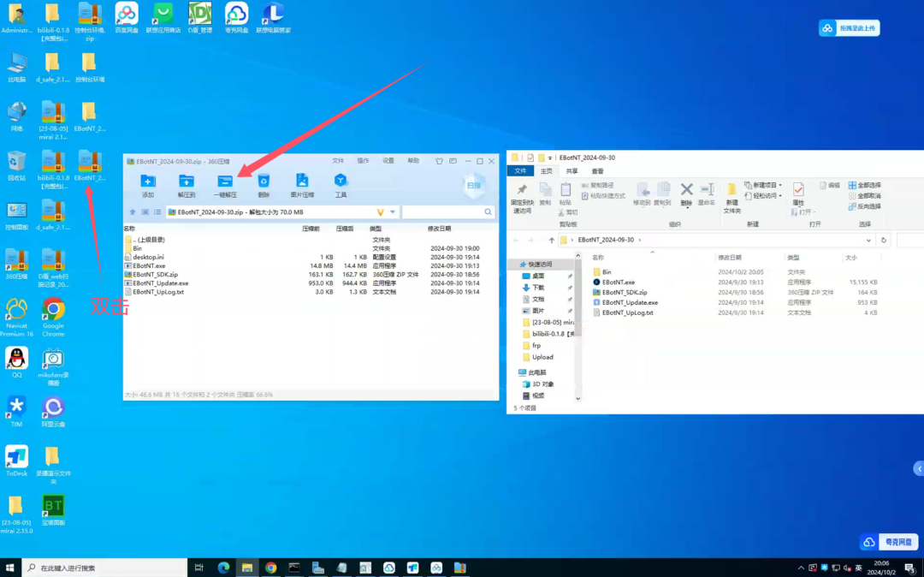924x577 pixels.
Task: Expand the 360压缩 archive path dropdown arrow
Action: (x=393, y=212)
